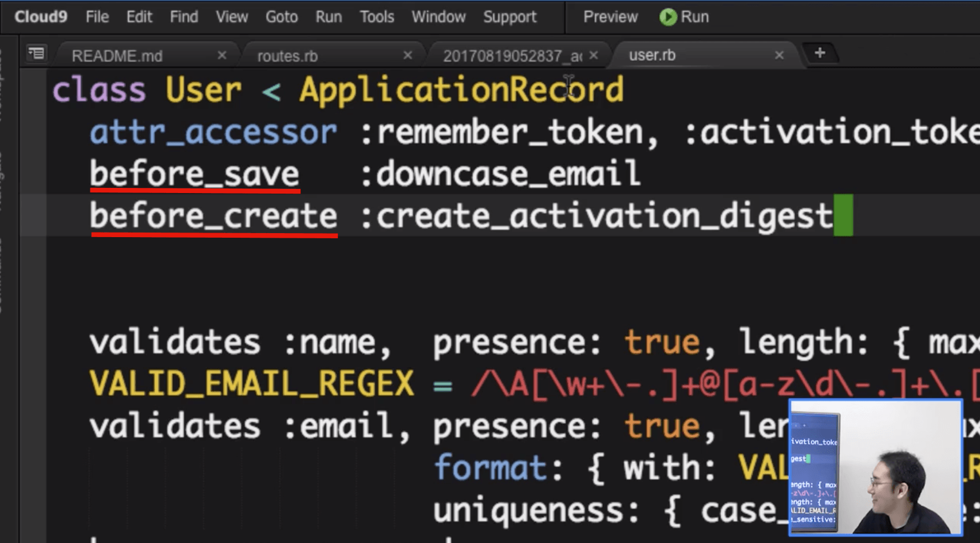Click on before_save in the code
The image size is (980, 543).
(x=195, y=174)
